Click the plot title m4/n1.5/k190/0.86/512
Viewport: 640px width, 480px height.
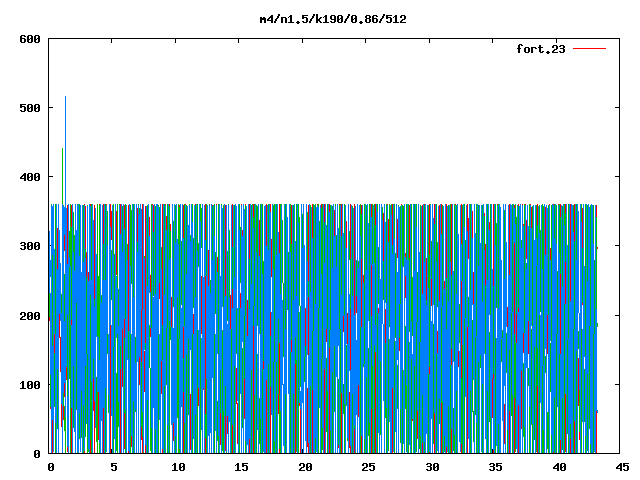point(333,19)
